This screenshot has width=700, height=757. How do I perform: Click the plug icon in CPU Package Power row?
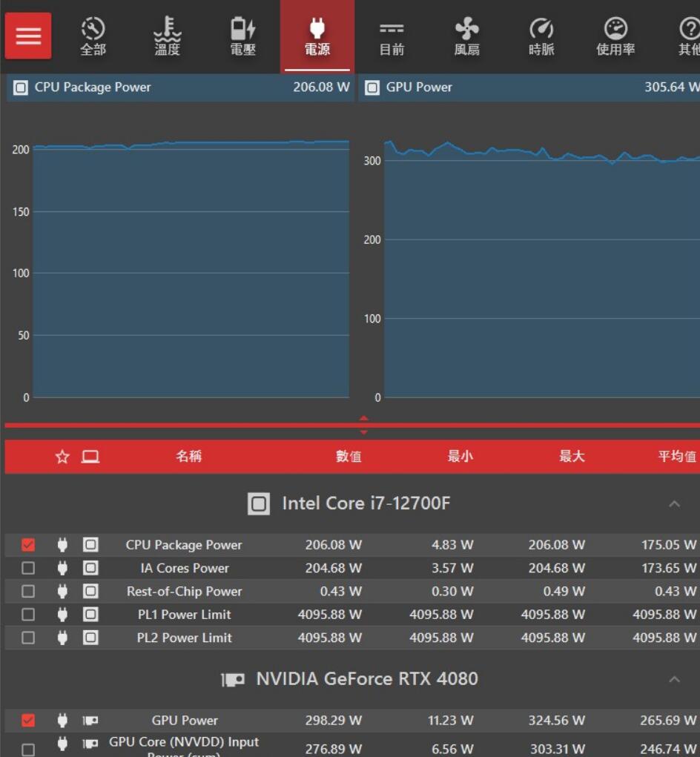coord(62,545)
